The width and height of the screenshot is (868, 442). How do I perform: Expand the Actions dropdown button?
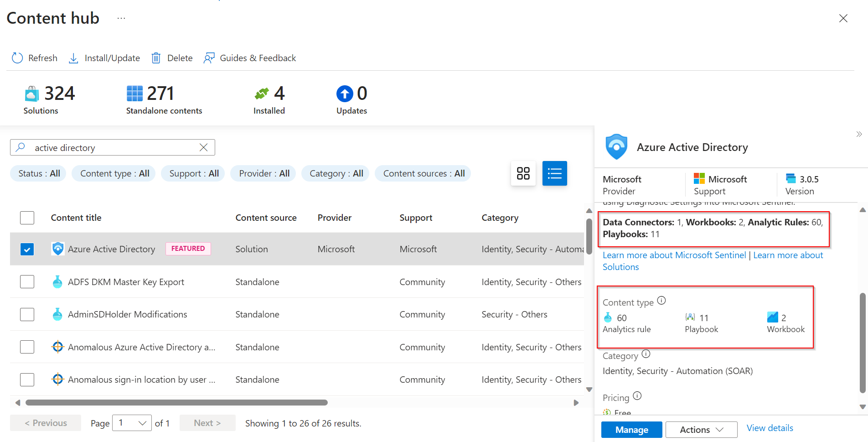pyautogui.click(x=701, y=430)
